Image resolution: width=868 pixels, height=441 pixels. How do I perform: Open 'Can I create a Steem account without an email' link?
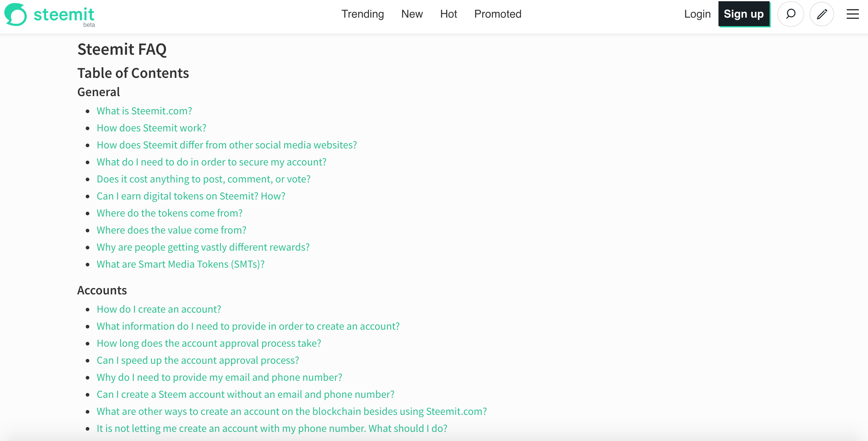(x=246, y=394)
